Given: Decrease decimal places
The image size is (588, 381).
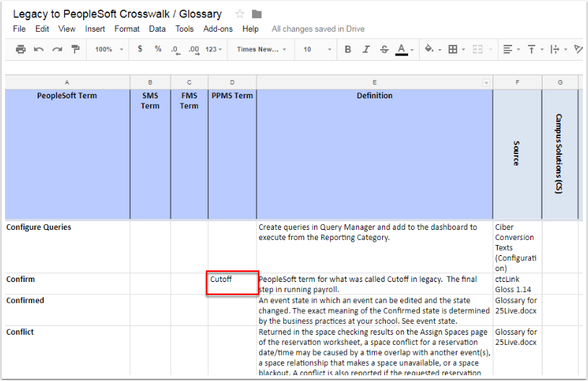Looking at the screenshot, I should coord(176,50).
